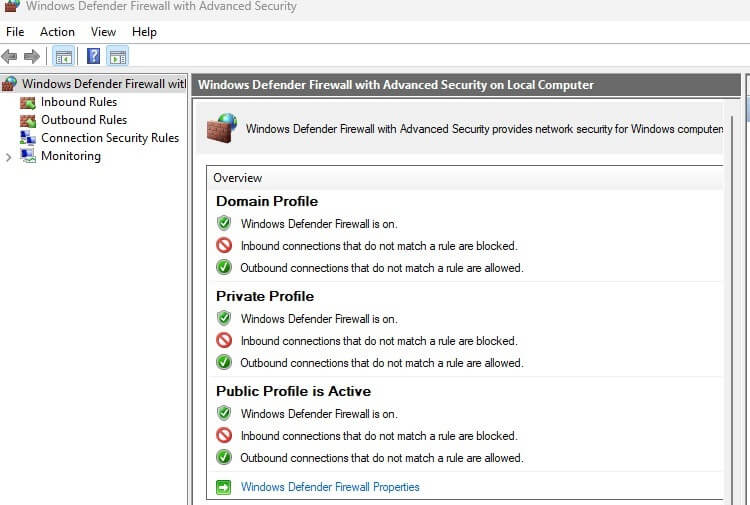Click the green arrow icon beside Firewall Properties
Viewport: 750px width, 505px height.
(x=223, y=487)
